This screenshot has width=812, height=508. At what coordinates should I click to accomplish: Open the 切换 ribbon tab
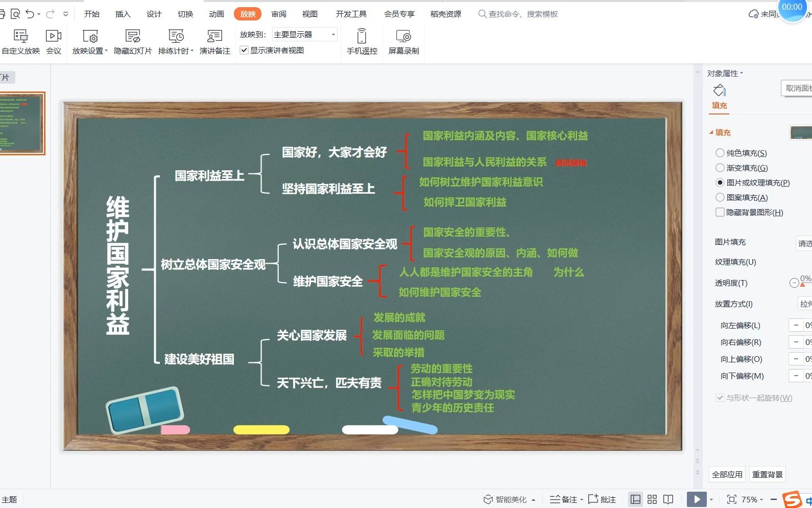pos(185,14)
